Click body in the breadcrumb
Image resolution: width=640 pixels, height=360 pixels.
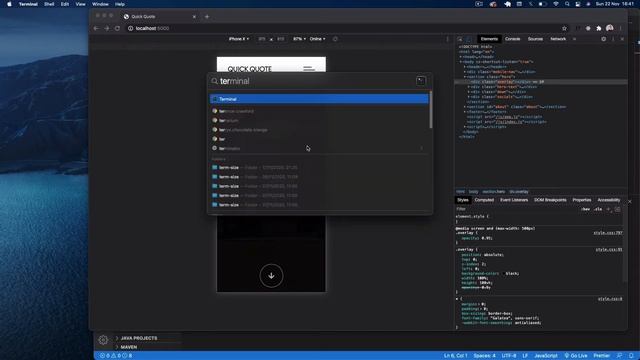[473, 191]
